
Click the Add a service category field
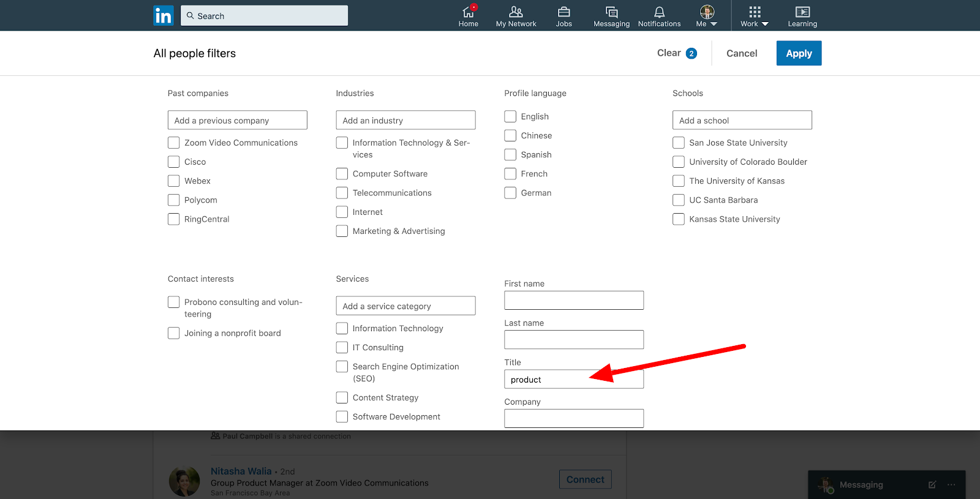click(x=405, y=306)
